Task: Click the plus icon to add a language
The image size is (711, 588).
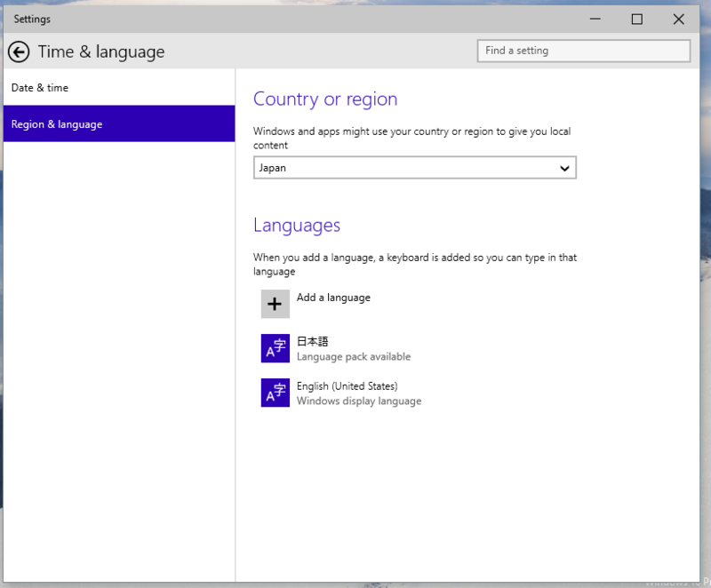Action: (x=275, y=304)
